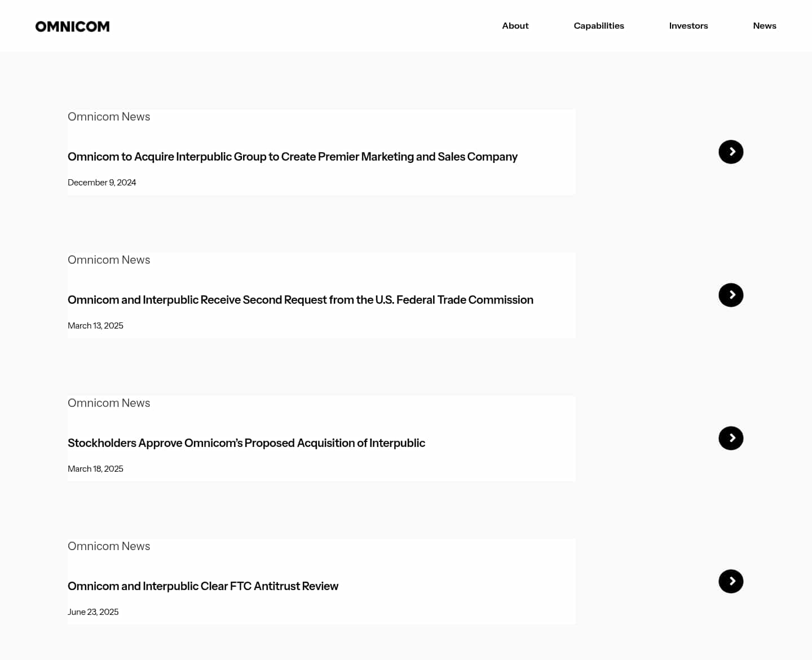This screenshot has width=812, height=660.
Task: Click the Omnicom News card dated June 23, 2025
Action: 321,581
